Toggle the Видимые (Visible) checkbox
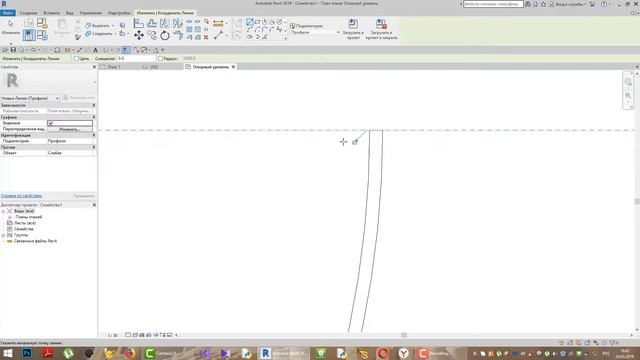Viewport: 640px width, 360px height. click(50, 123)
